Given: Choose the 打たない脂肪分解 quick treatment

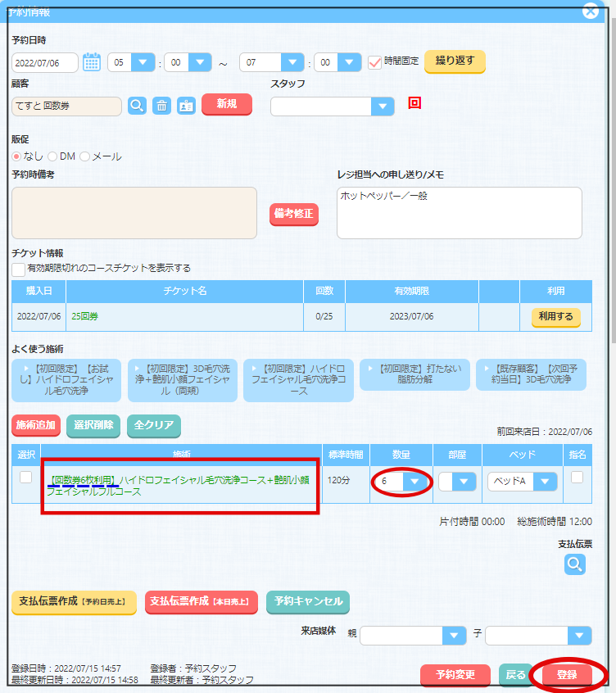Looking at the screenshot, I should 414,374.
